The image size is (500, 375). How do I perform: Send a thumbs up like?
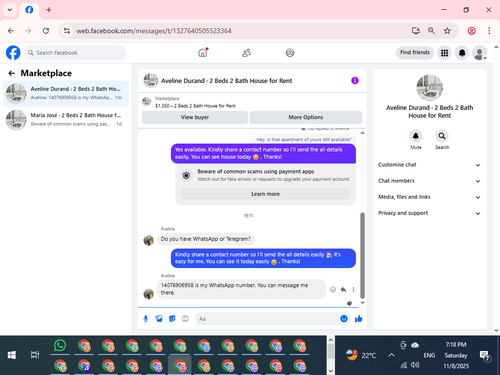(359, 319)
